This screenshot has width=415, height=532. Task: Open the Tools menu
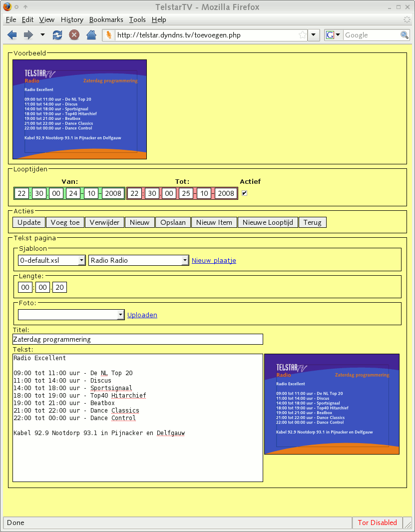pyautogui.click(x=137, y=19)
